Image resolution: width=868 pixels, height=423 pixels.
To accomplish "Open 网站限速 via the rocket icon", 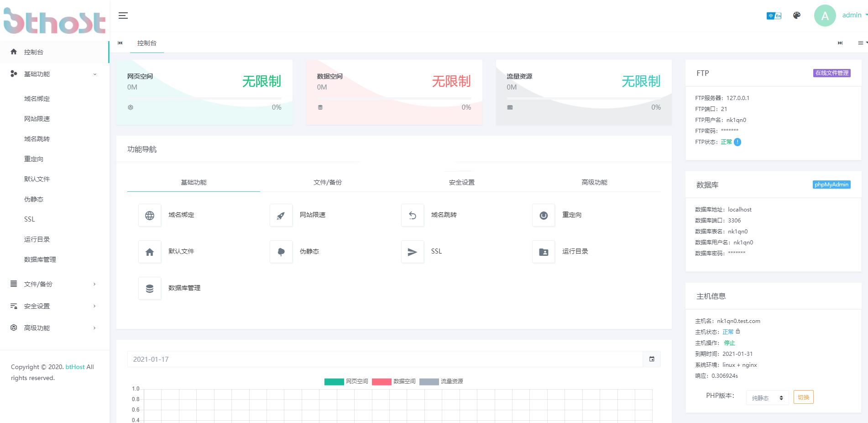I will (x=281, y=215).
